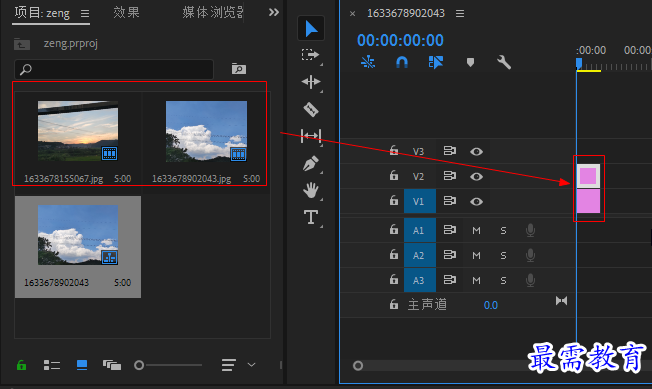Lock the master audio track
The width and height of the screenshot is (652, 389).
tap(394, 305)
